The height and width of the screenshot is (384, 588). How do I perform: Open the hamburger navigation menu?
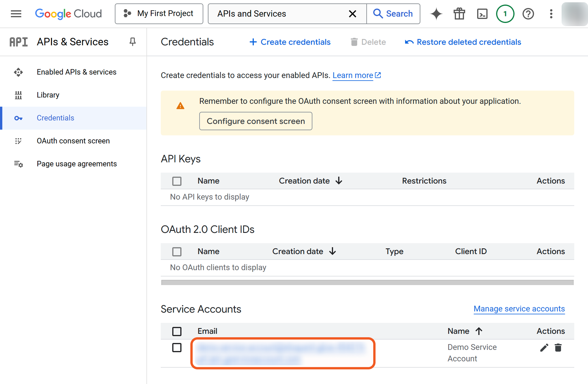pyautogui.click(x=16, y=13)
